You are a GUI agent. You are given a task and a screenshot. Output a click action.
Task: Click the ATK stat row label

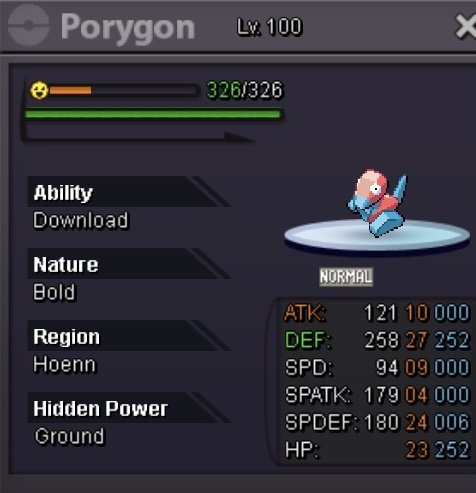(305, 313)
